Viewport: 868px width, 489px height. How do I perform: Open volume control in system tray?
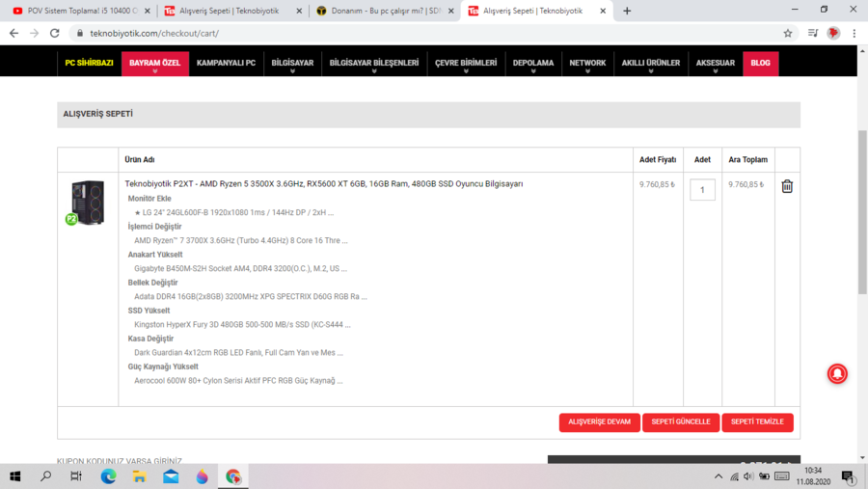click(x=749, y=476)
